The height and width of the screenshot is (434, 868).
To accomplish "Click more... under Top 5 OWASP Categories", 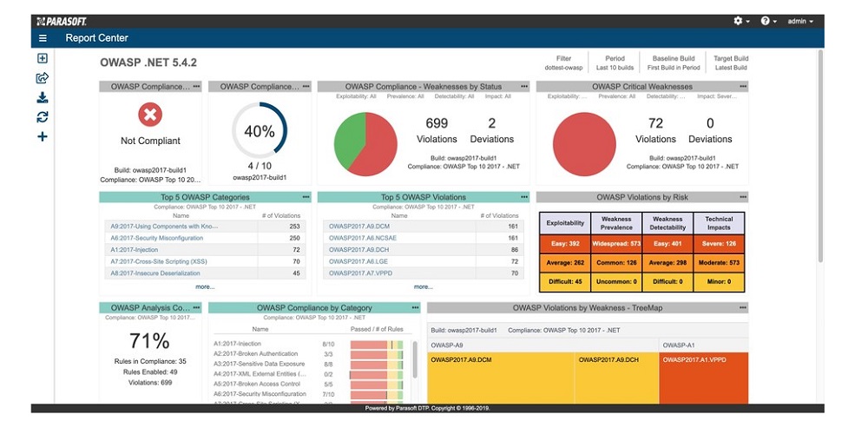I will (205, 286).
